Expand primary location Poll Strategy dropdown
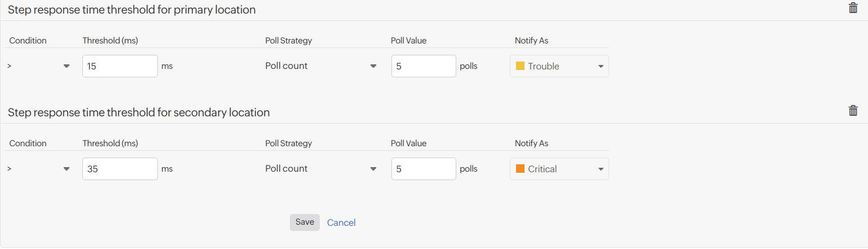The height and width of the screenshot is (249, 868). point(320,66)
